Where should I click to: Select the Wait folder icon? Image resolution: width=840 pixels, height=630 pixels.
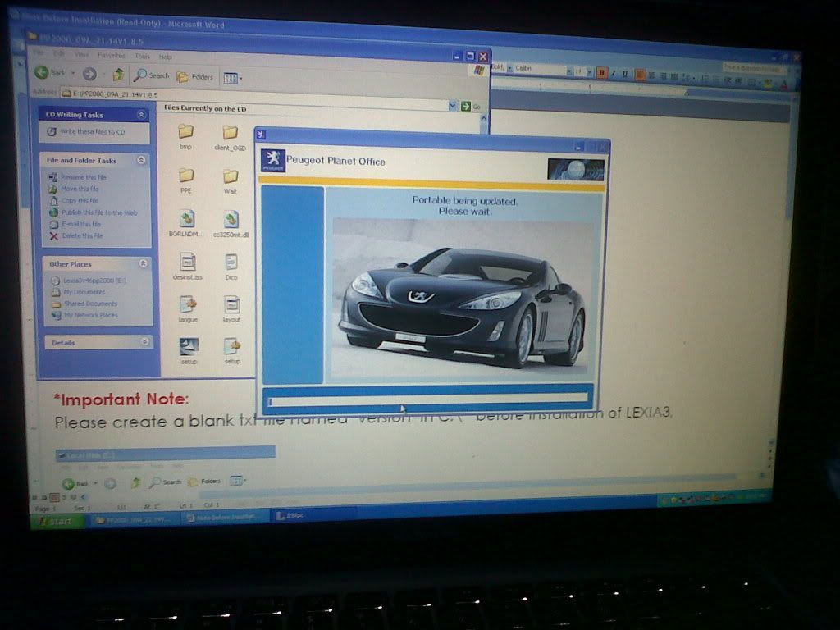pos(231,176)
